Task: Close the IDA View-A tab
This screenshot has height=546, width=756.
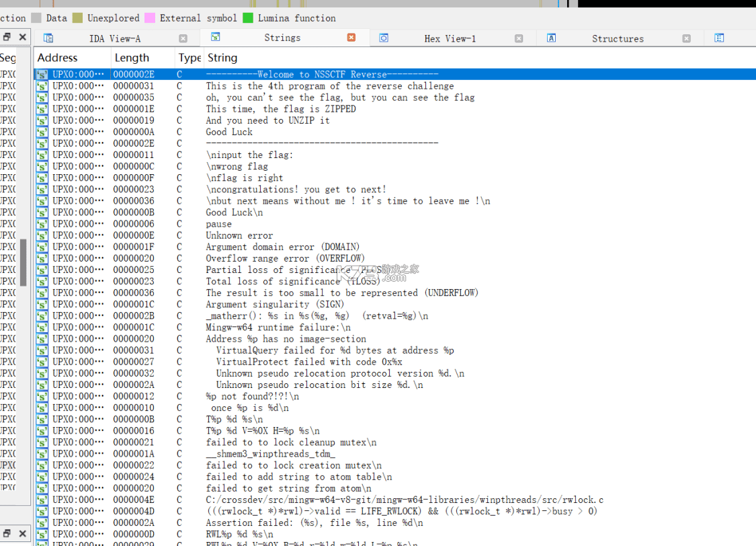Action: click(x=183, y=38)
